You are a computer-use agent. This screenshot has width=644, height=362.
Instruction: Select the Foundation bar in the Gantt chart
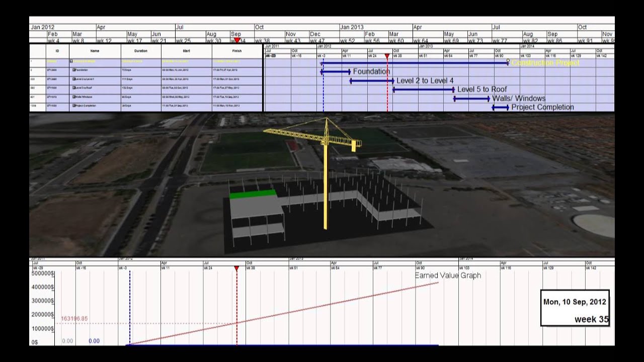click(335, 72)
